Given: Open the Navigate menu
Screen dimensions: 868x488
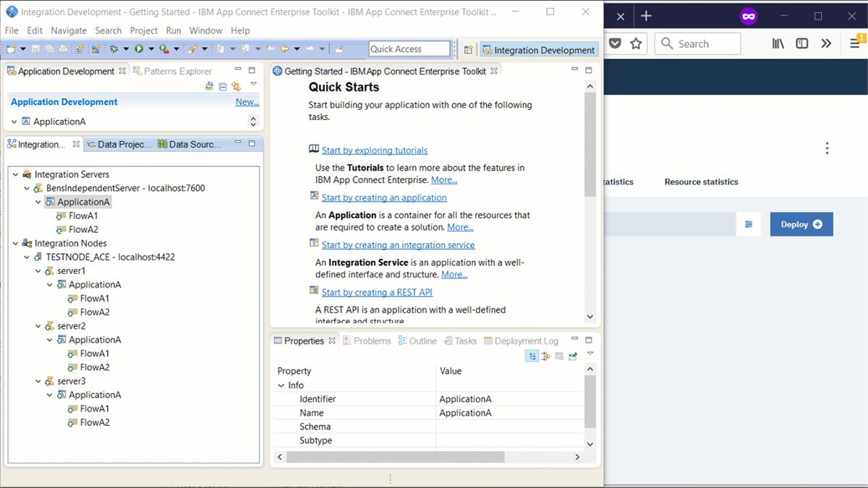Looking at the screenshot, I should point(69,30).
